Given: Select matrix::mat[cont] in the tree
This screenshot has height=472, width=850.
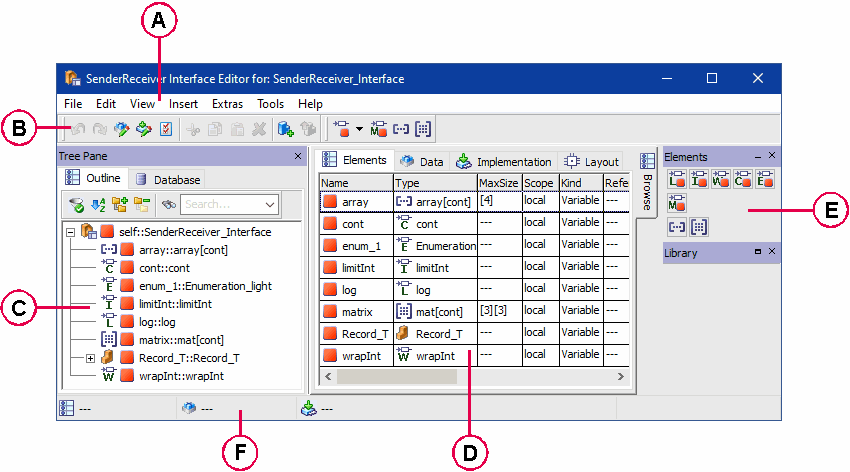Looking at the screenshot, I should [x=181, y=340].
